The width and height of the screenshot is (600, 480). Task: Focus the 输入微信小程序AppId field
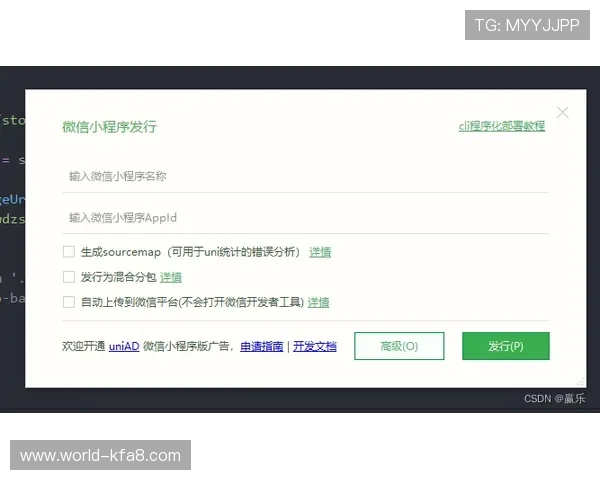pyautogui.click(x=306, y=217)
